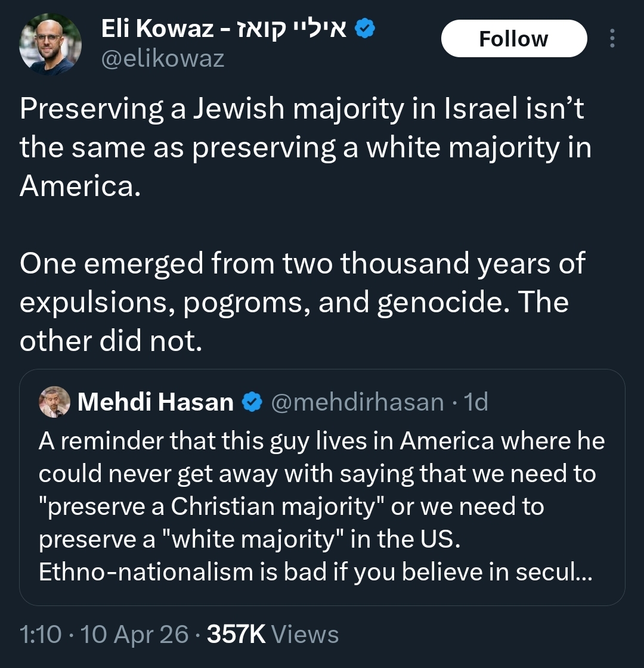Click the "10 Apr 26" post date
The width and height of the screenshot is (644, 668).
click(x=134, y=635)
